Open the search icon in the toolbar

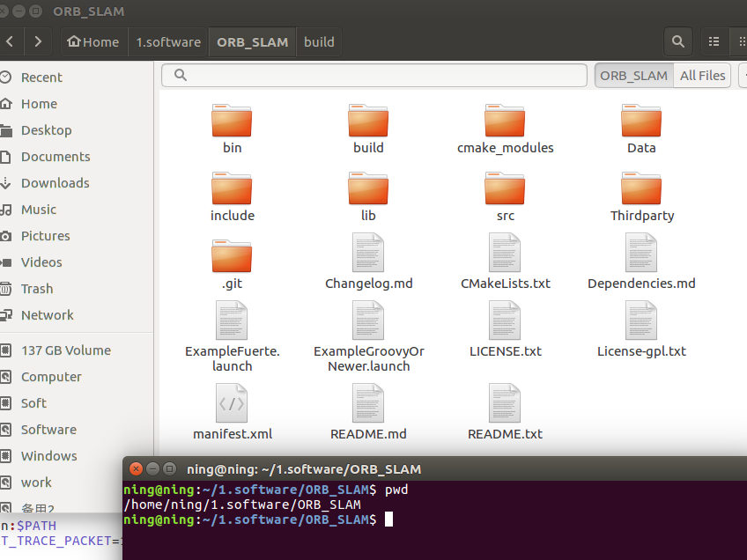point(677,41)
